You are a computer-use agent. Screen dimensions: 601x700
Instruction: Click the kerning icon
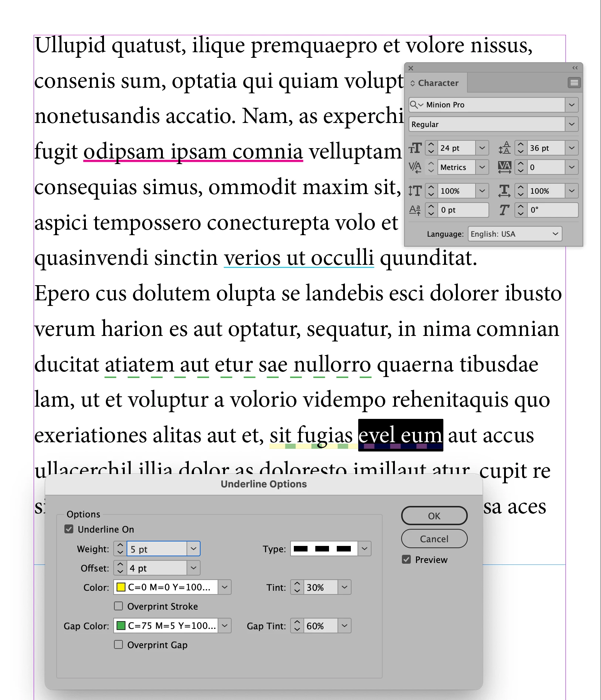coord(415,167)
